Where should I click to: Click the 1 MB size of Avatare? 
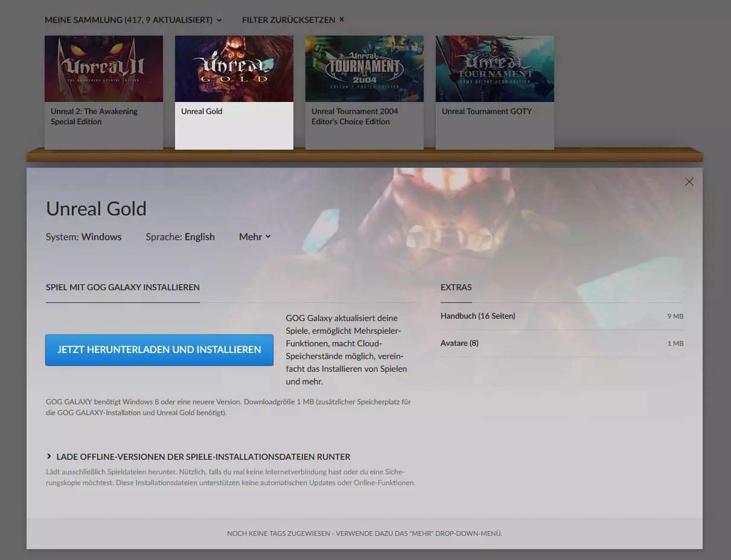[x=675, y=343]
